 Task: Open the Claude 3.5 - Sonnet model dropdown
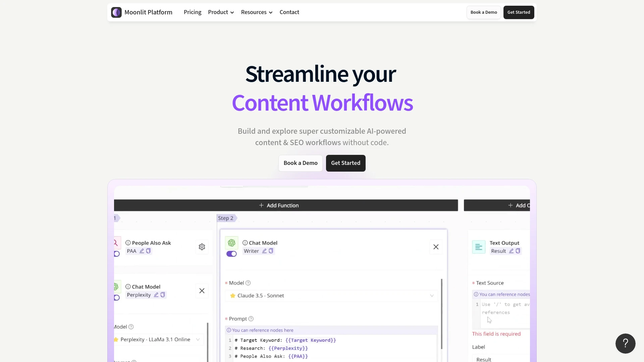point(432,295)
